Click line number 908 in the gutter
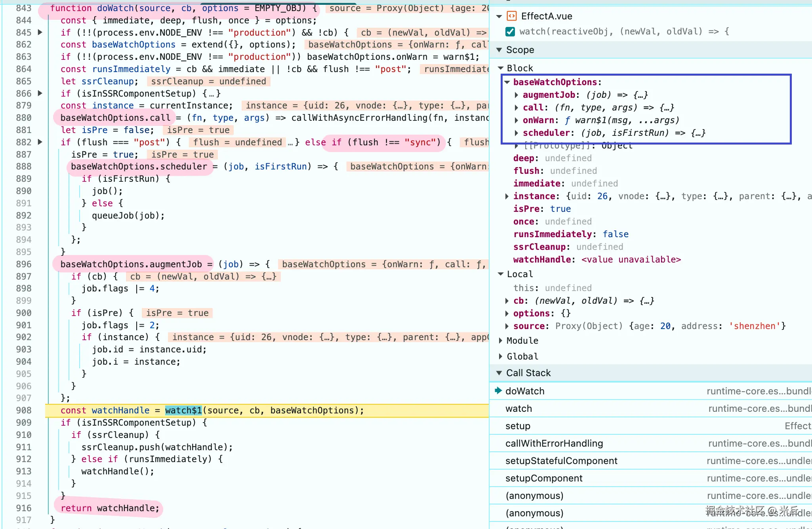The height and width of the screenshot is (529, 812). coord(24,411)
